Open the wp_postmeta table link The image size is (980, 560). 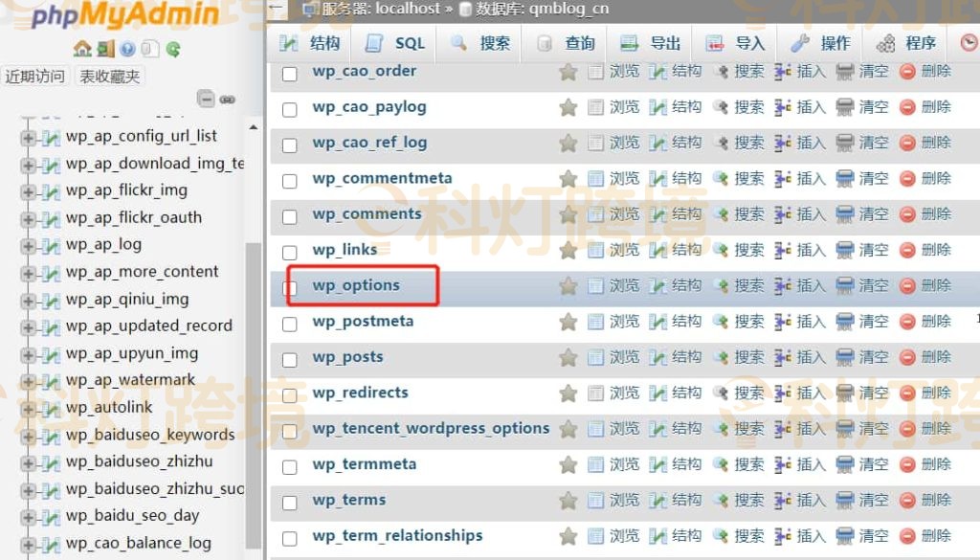[363, 322]
